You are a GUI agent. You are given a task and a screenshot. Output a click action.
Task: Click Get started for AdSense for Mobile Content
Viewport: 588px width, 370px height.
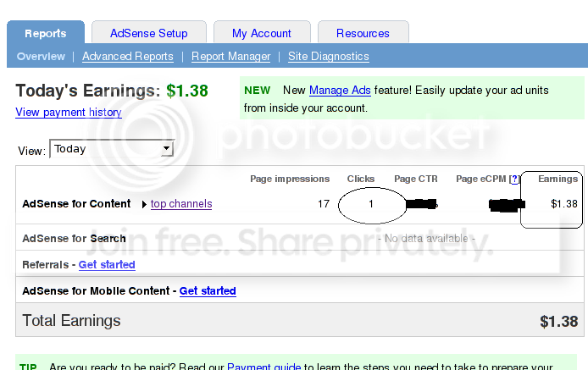click(208, 291)
